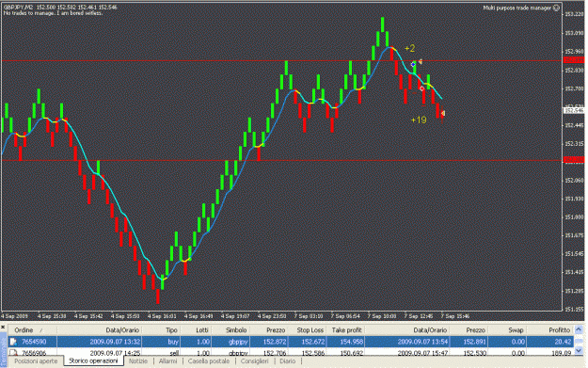The width and height of the screenshot is (588, 368).
Task: Click the white current price label 152.546
Action: click(x=574, y=111)
